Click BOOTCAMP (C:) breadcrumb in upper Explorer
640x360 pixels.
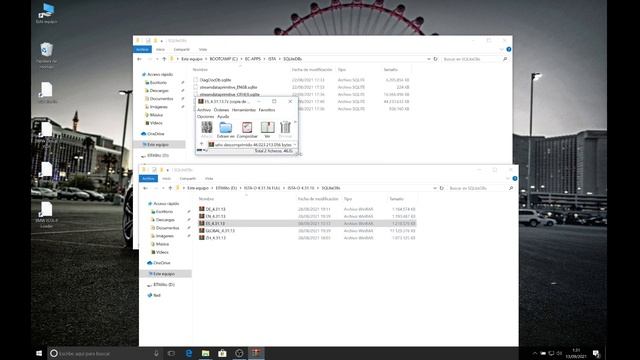coord(223,59)
